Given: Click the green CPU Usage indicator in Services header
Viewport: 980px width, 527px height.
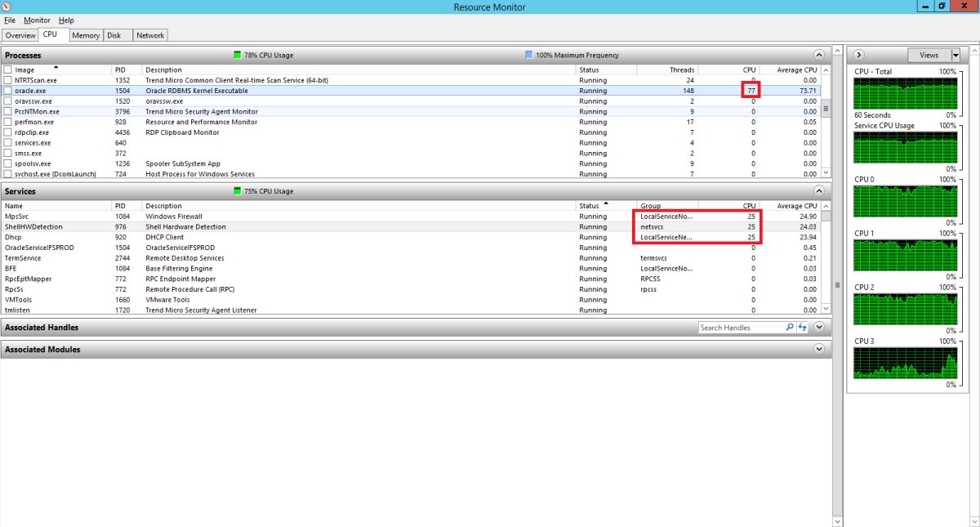Looking at the screenshot, I should 238,191.
